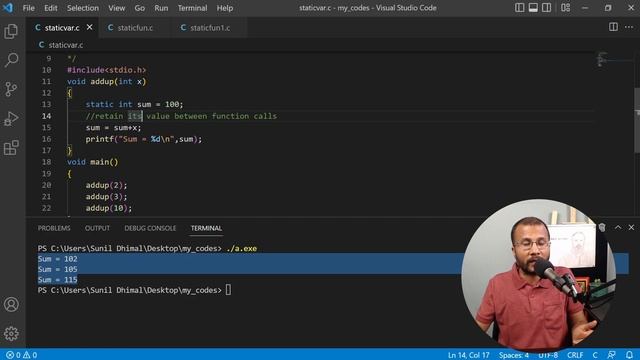Click errors and warnings status indicator
640x360 pixels.
[22, 355]
